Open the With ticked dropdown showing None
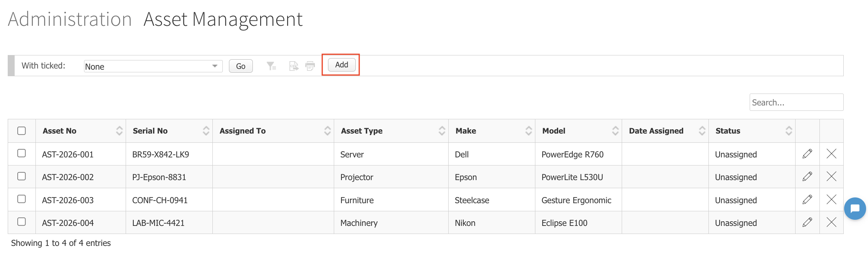868x254 pixels. [x=153, y=66]
